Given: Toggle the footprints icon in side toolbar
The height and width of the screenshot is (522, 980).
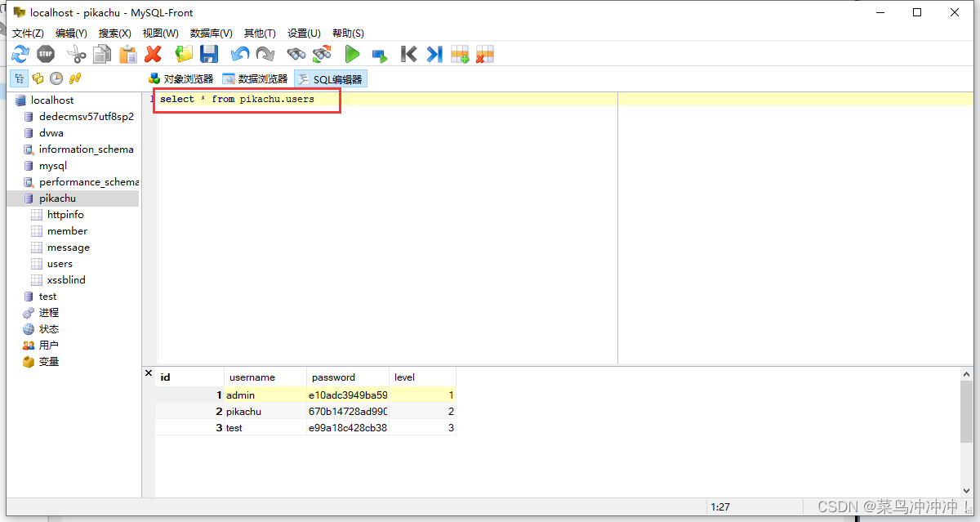Looking at the screenshot, I should (x=75, y=78).
